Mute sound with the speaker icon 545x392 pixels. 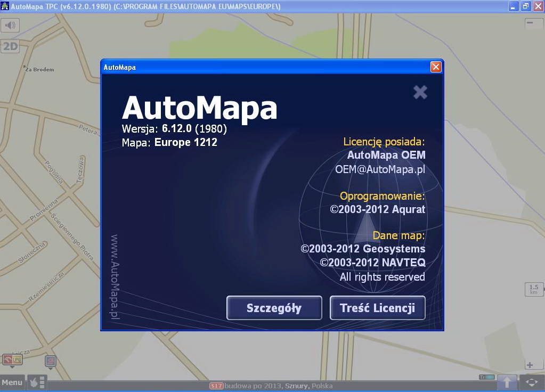(10, 25)
